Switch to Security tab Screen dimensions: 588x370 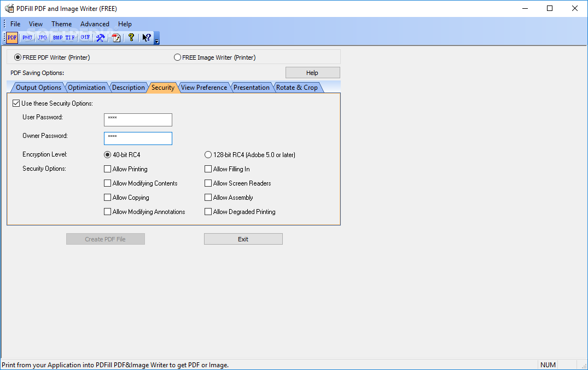click(163, 88)
